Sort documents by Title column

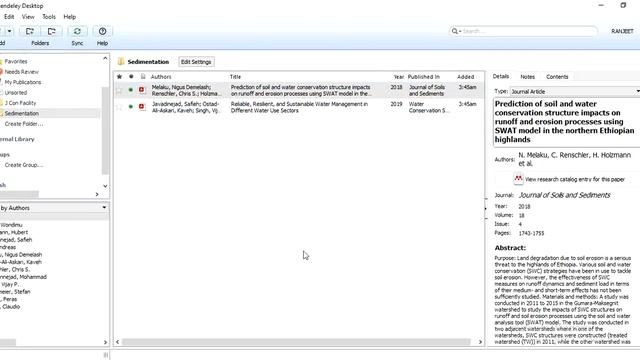(236, 77)
